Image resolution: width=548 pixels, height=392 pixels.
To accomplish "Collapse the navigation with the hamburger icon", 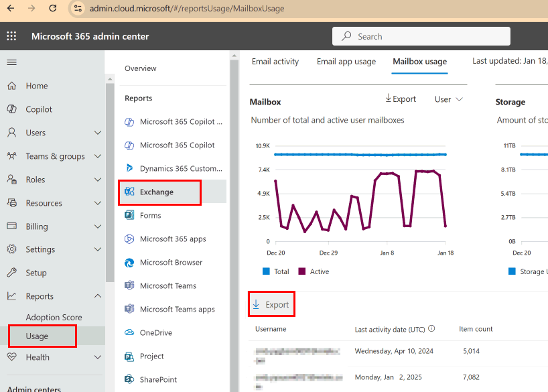I will (12, 62).
